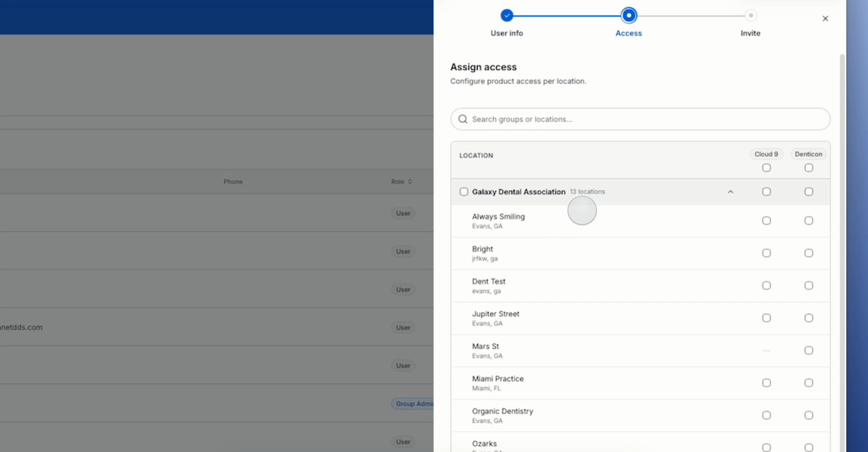Viewport: 868px width, 452px height.
Task: Check Cloud 9 for Bright location
Action: pos(766,253)
